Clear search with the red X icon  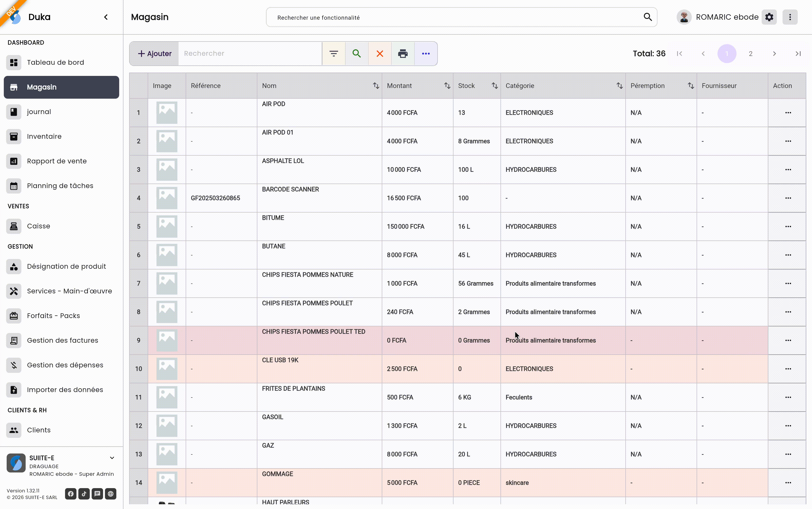pyautogui.click(x=380, y=54)
